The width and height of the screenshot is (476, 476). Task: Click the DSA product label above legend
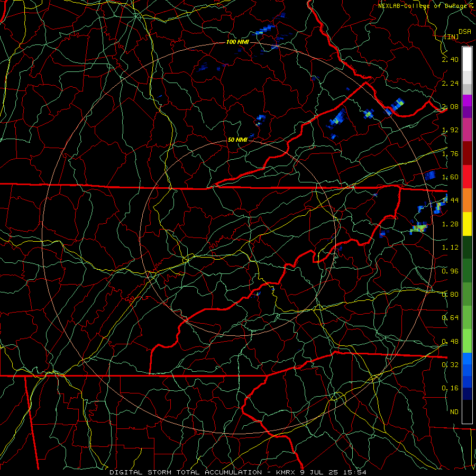(x=465, y=32)
